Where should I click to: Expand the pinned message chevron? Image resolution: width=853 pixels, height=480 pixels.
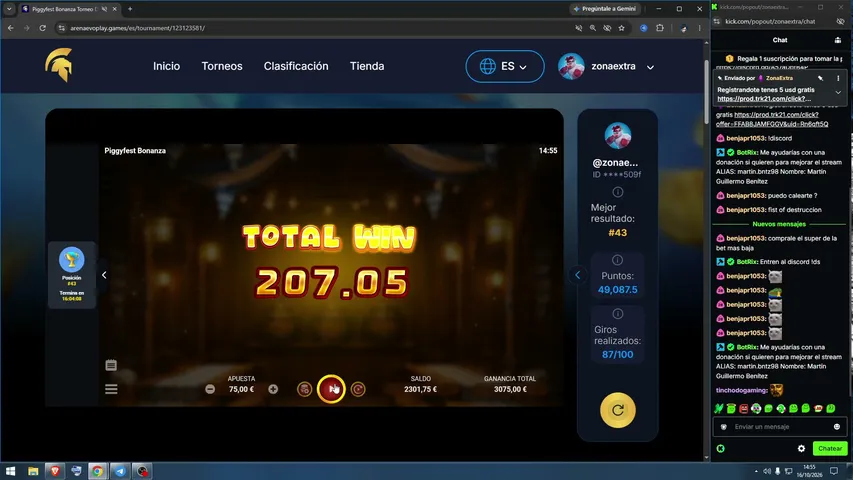tap(838, 93)
